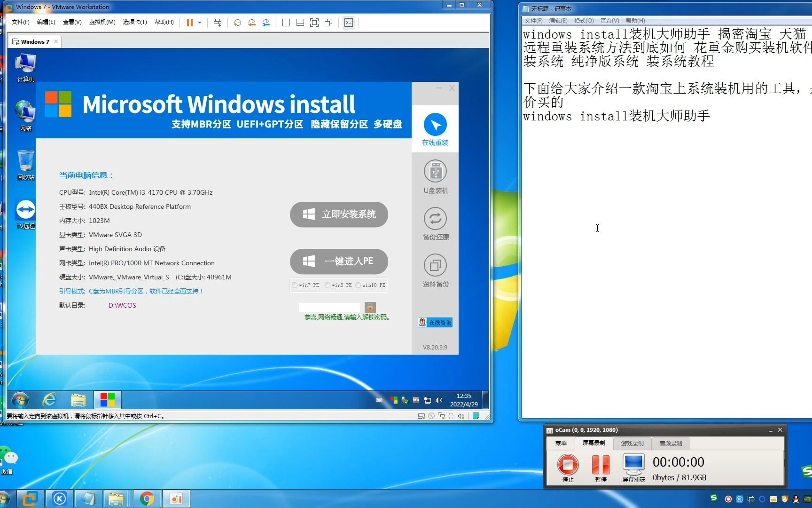Viewport: 812px width, 508px height.
Task: Enter VMware full screen mode
Action: pos(314,23)
